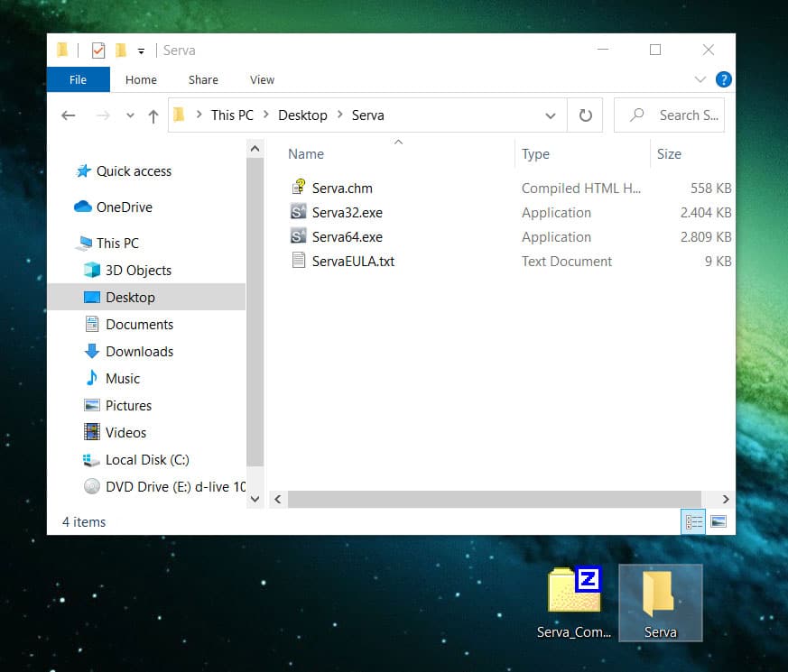The image size is (788, 672).
Task: Refresh the Serva folder view
Action: (585, 115)
